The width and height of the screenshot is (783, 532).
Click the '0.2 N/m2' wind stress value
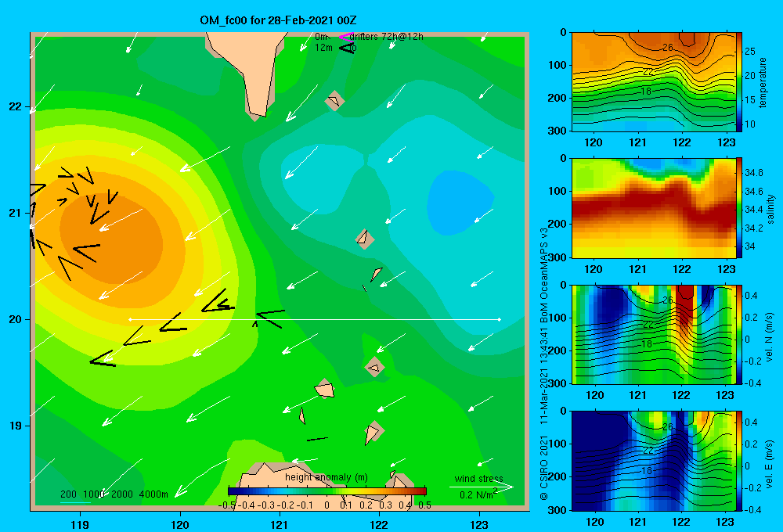[478, 494]
